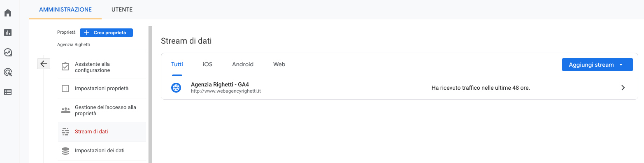Open Impostazioni proprietà menu item
The height and width of the screenshot is (163, 644).
point(102,88)
